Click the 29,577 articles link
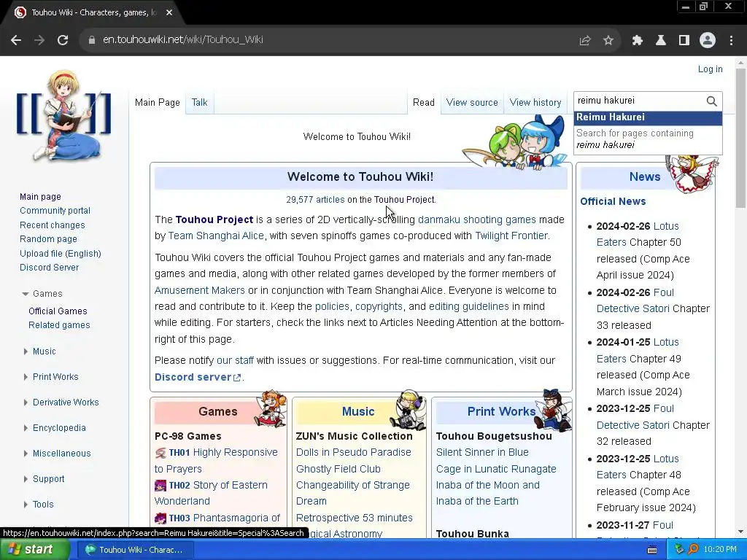The width and height of the screenshot is (747, 560). (x=315, y=200)
